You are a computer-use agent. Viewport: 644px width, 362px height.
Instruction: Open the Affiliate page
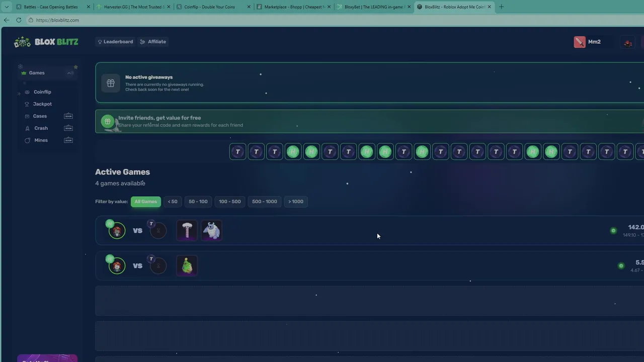[153, 42]
